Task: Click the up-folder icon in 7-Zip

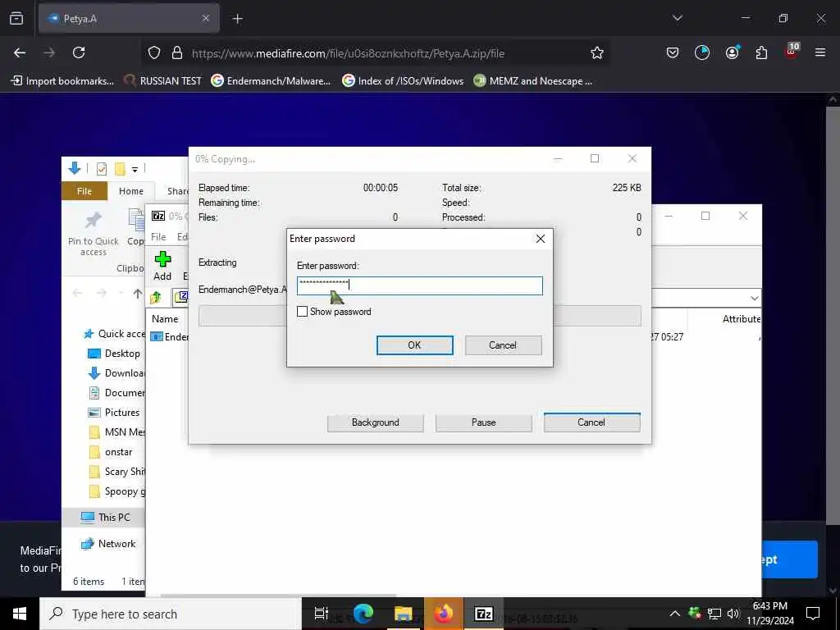Action: [156, 297]
